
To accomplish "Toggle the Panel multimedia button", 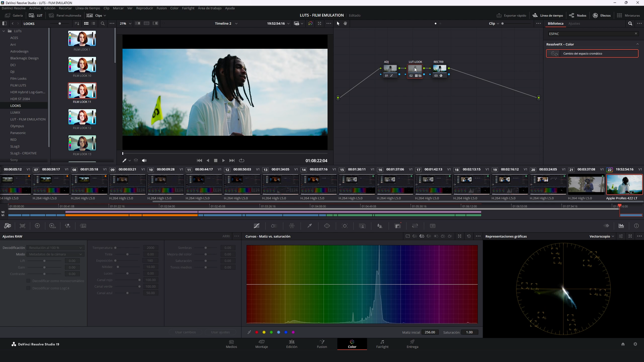I will pyautogui.click(x=65, y=16).
